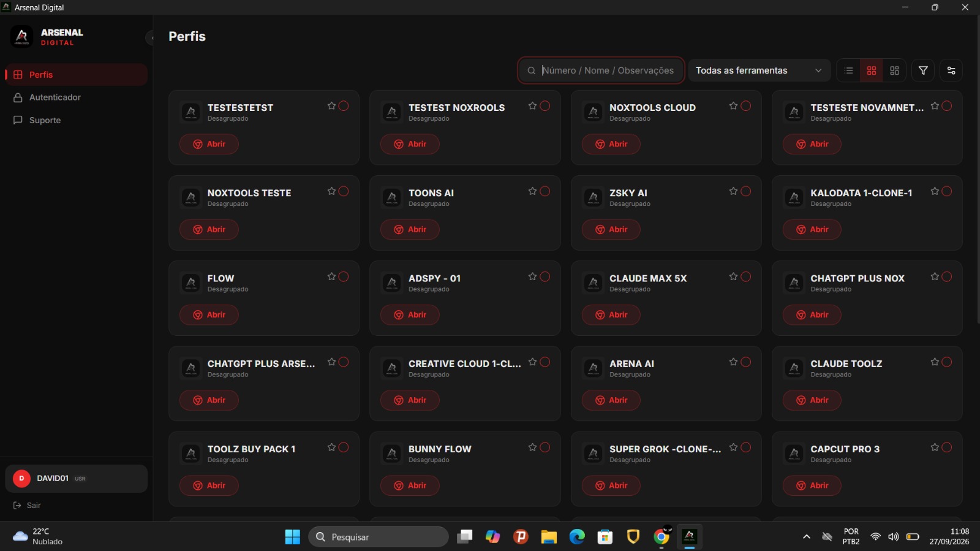980x551 pixels.
Task: Select the NOXTOOLS TESTE profile circle
Action: click(344, 191)
